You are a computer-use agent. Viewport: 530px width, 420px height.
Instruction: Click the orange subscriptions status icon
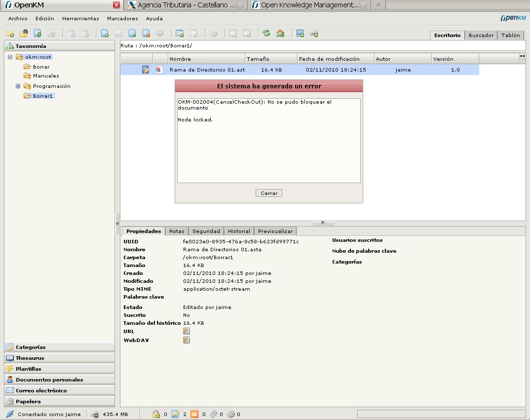[x=194, y=414]
